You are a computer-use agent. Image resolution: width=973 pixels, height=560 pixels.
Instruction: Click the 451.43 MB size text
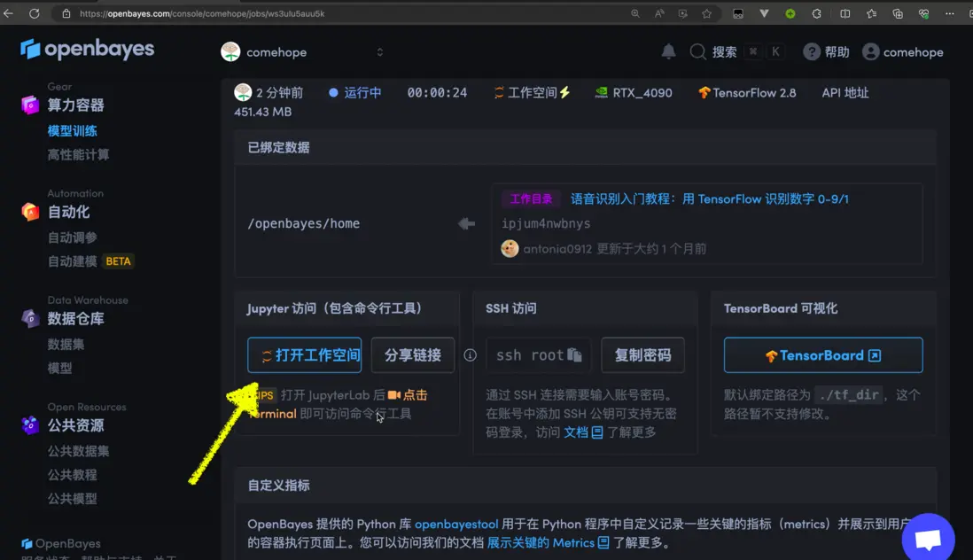pyautogui.click(x=262, y=112)
